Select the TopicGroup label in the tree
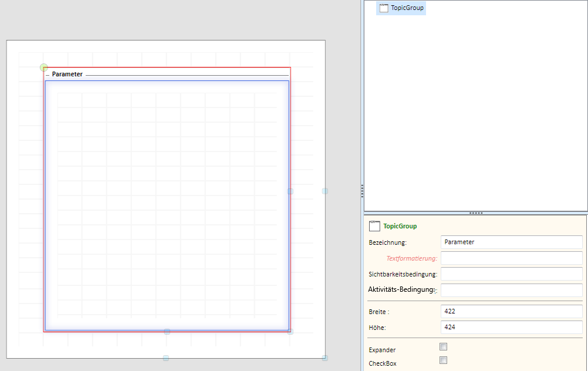Image resolution: width=588 pixels, height=371 pixels. click(x=407, y=8)
